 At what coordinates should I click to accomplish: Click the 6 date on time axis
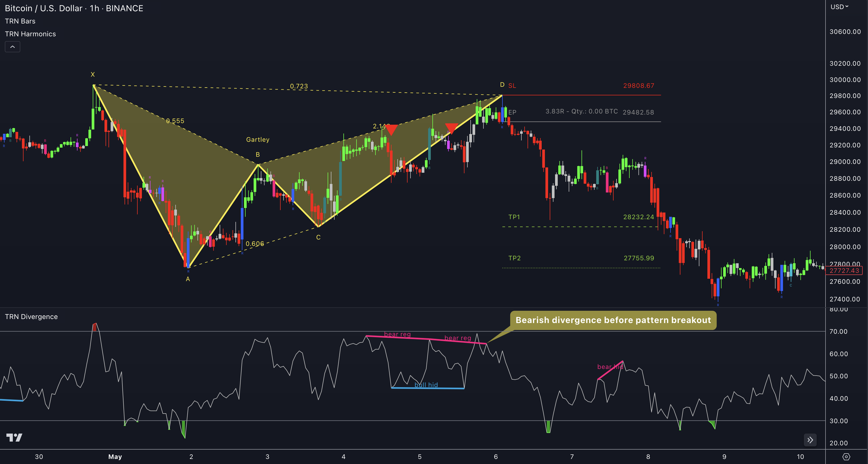point(496,457)
